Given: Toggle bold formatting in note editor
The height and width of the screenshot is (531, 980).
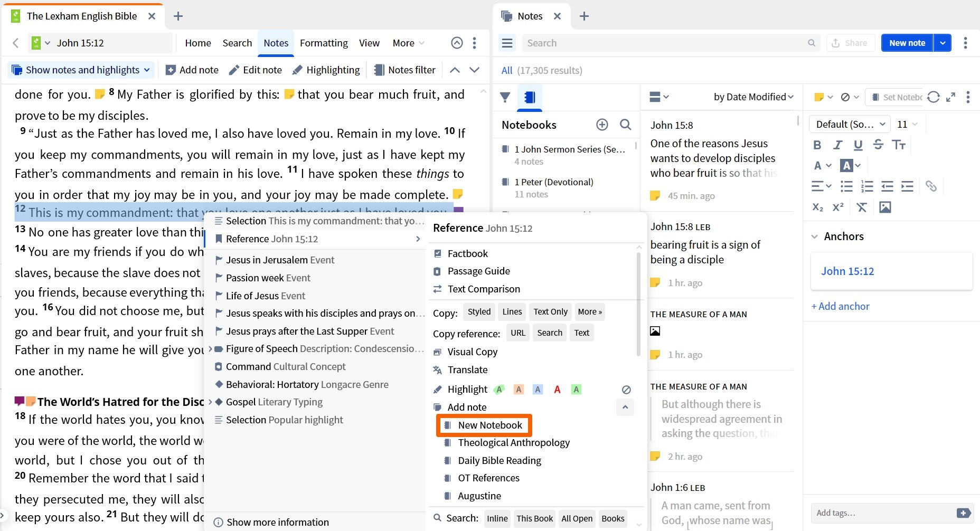Looking at the screenshot, I should (x=817, y=145).
